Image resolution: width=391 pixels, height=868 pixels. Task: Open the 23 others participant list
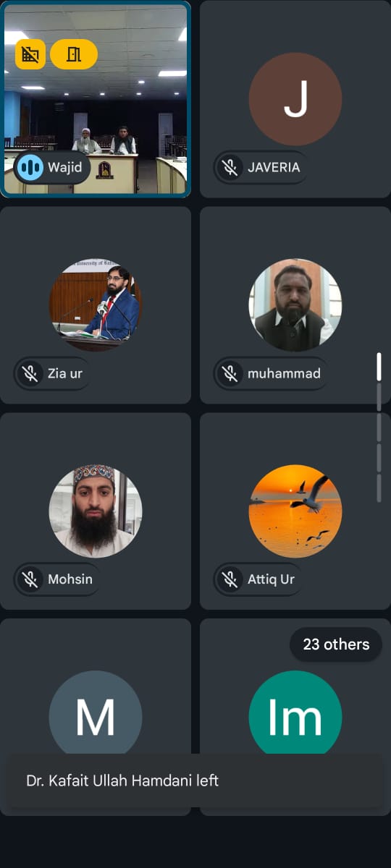tap(336, 644)
